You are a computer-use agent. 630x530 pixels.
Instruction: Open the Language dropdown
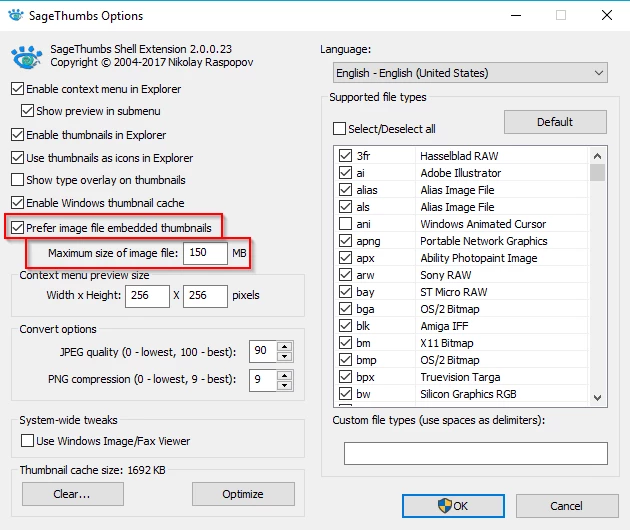tap(470, 73)
